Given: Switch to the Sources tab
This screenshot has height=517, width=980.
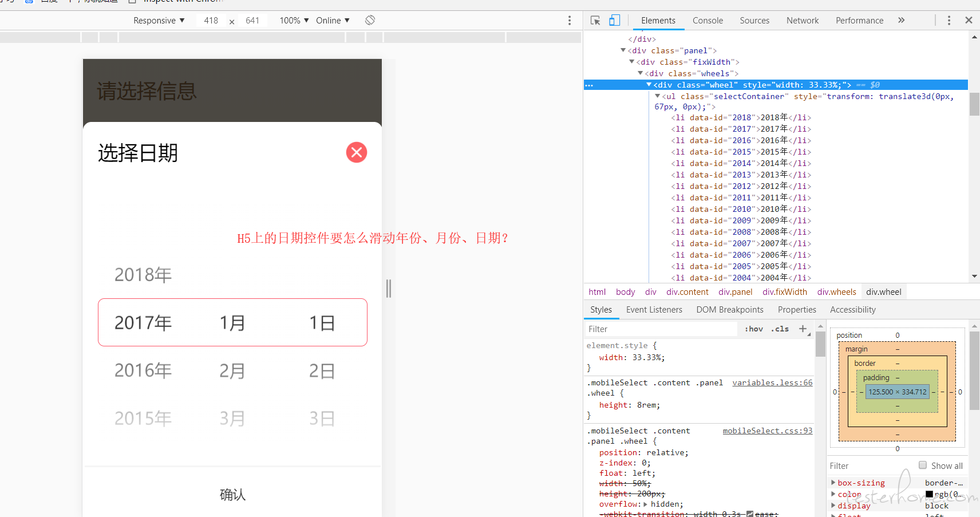Looking at the screenshot, I should (754, 21).
